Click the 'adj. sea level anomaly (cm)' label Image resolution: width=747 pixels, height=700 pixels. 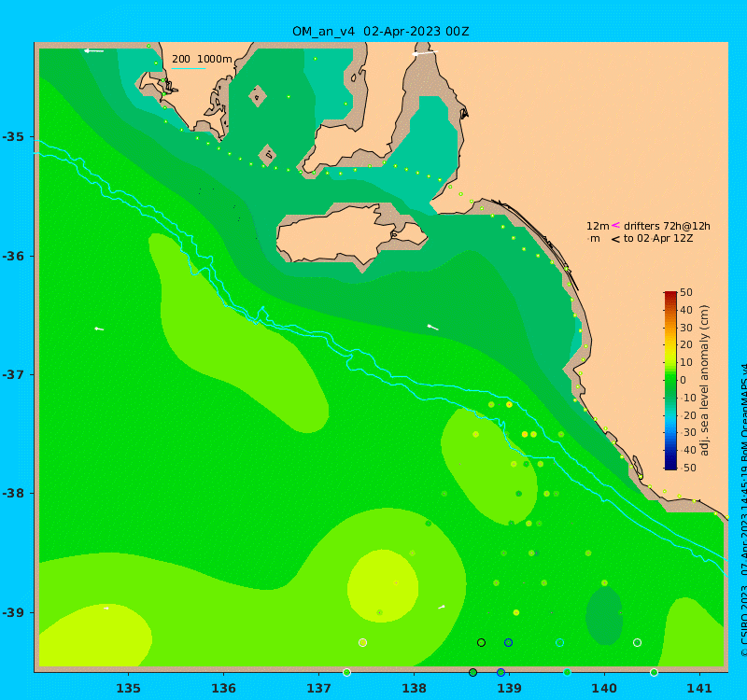[704, 381]
